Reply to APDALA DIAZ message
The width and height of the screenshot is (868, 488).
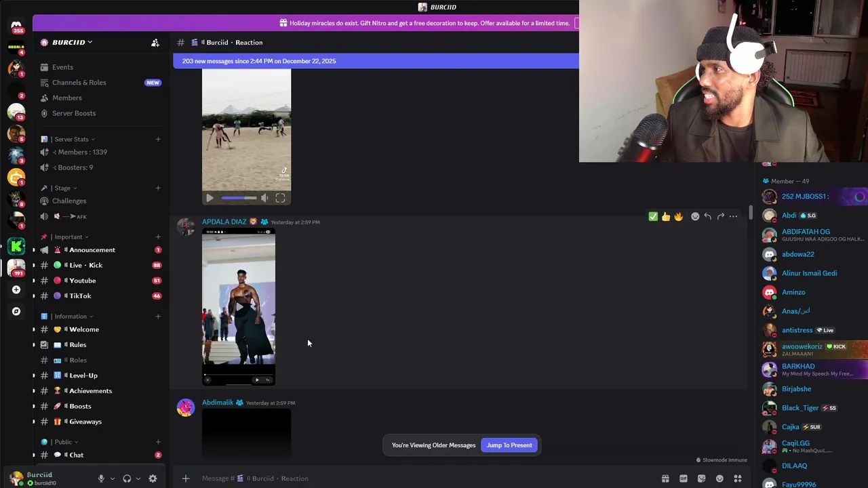(x=707, y=216)
